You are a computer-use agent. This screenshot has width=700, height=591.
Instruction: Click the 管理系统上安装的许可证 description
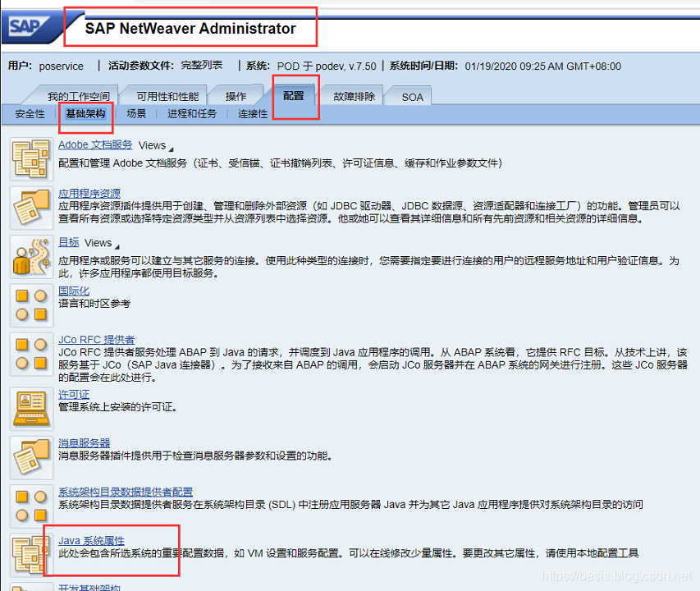[x=118, y=407]
